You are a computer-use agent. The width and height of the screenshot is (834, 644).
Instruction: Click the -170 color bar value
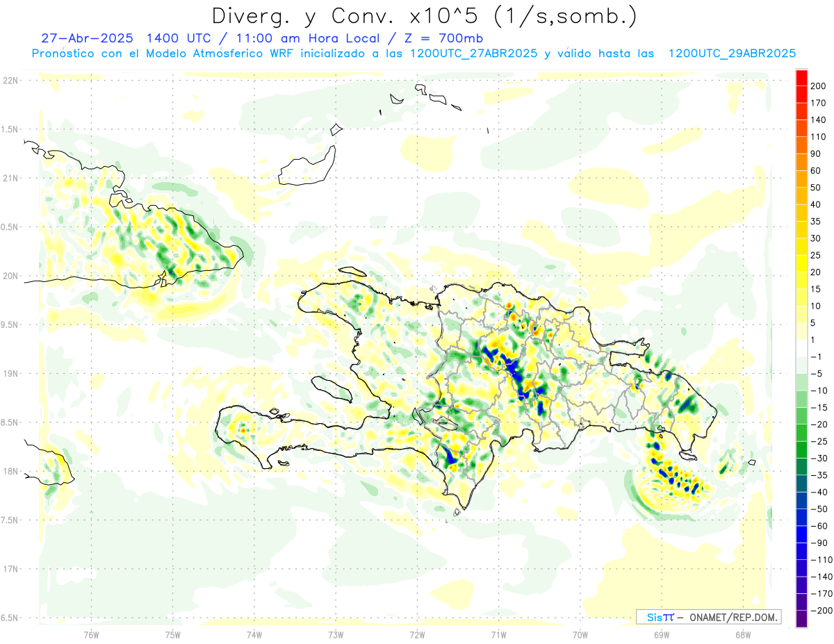coord(821,593)
